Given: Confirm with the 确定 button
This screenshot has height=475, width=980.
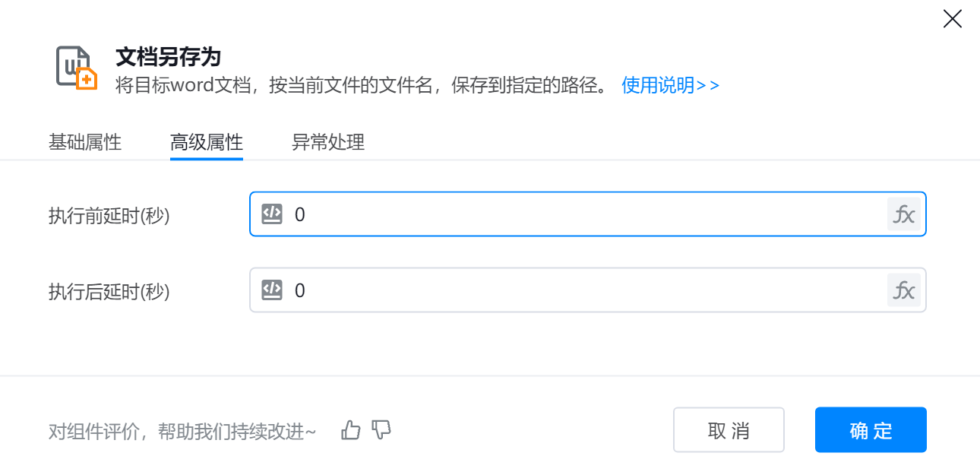Looking at the screenshot, I should 871,430.
